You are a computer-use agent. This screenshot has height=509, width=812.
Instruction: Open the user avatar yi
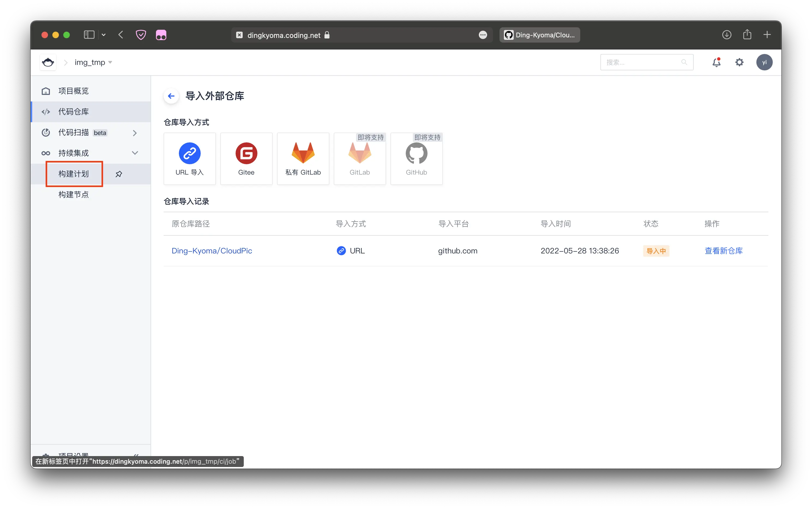pyautogui.click(x=764, y=62)
